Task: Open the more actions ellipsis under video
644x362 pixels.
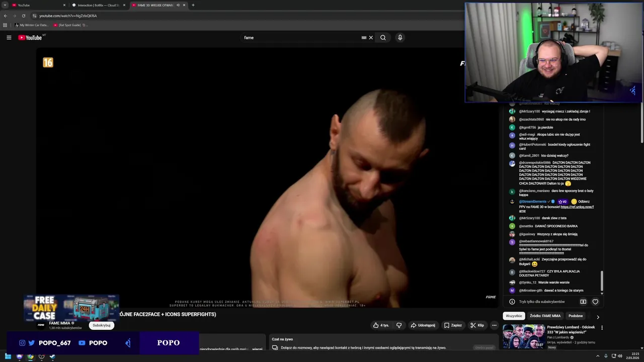Action: (x=494, y=325)
